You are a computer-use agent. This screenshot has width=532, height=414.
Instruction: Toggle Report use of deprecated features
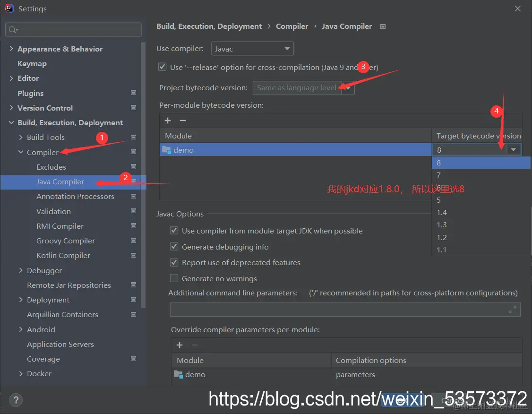(174, 262)
